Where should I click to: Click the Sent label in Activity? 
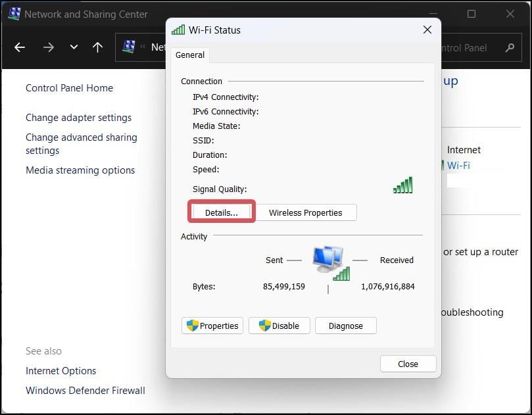click(274, 260)
